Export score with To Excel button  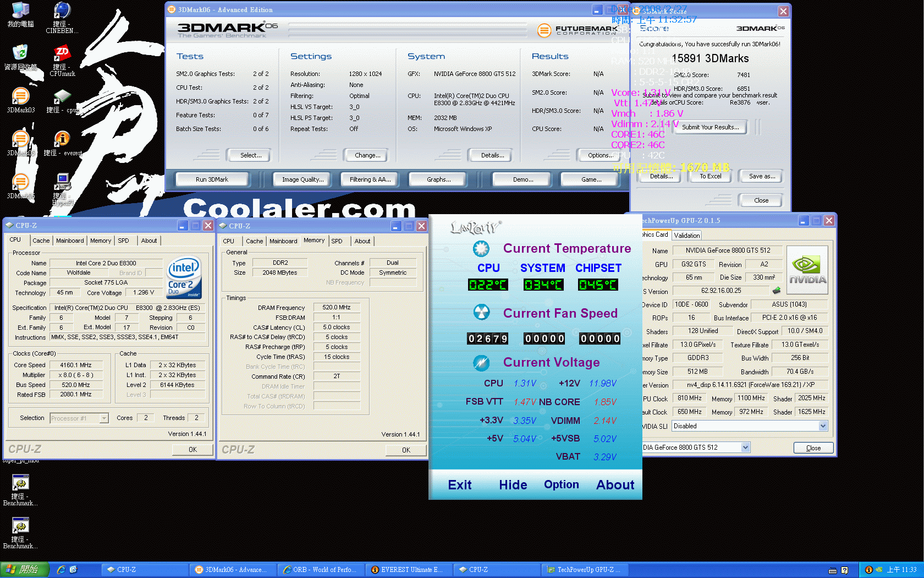tap(710, 176)
